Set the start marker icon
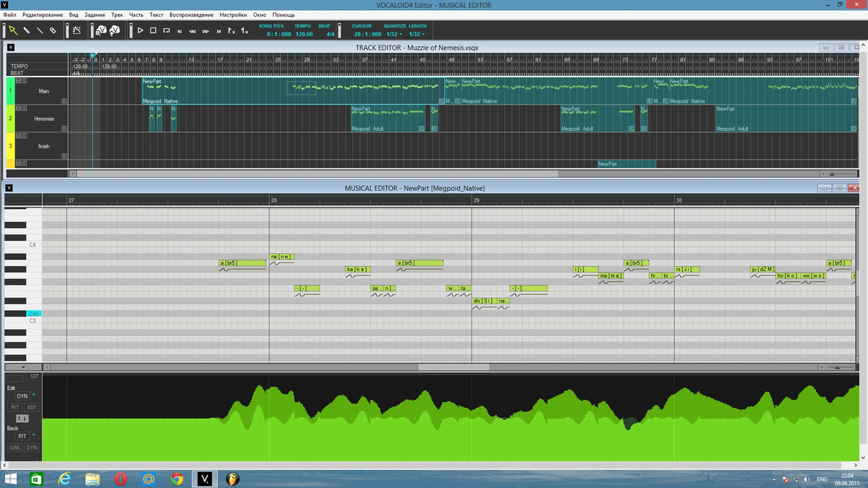868x488 pixels. tap(231, 30)
